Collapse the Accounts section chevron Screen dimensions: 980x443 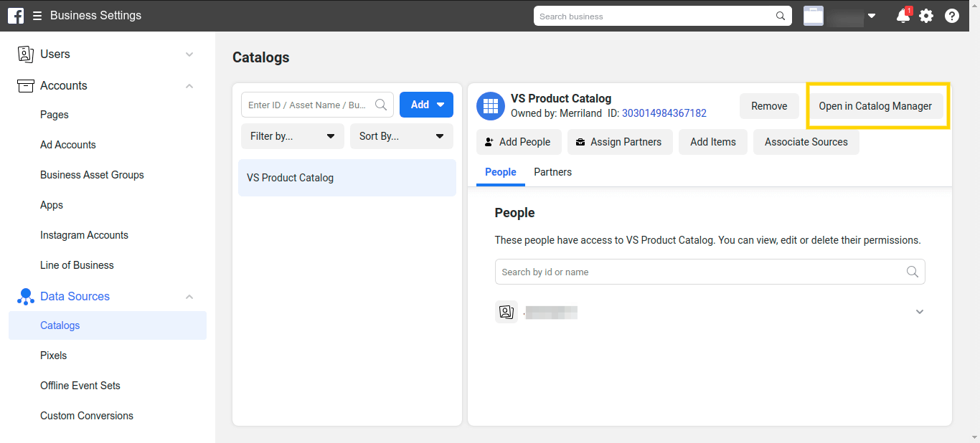pos(189,86)
